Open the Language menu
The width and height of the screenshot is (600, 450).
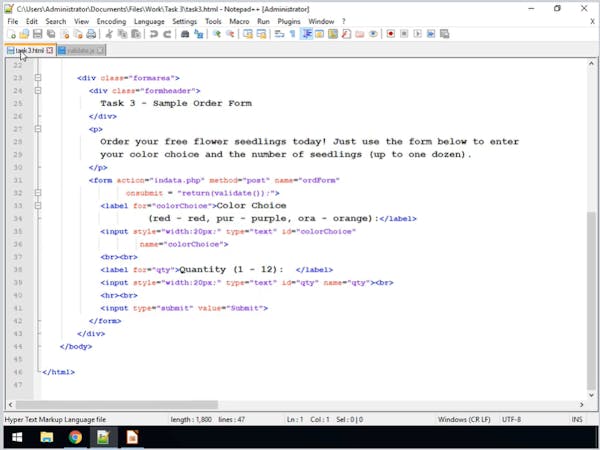pyautogui.click(x=149, y=21)
